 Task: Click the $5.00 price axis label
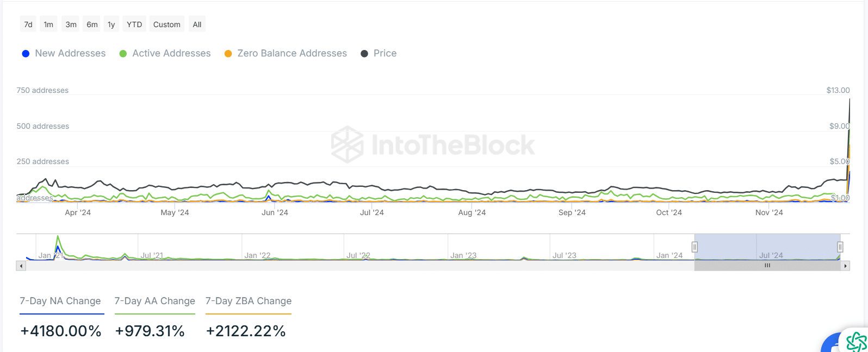[840, 161]
